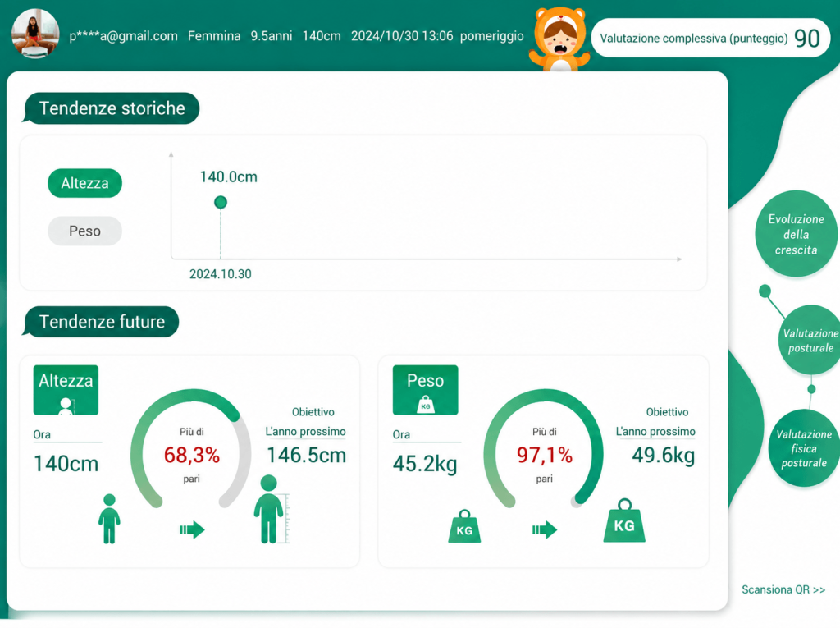Viewport: 840px width, 628px height.
Task: Click the Altezza card icon with person
Action: coord(66,391)
